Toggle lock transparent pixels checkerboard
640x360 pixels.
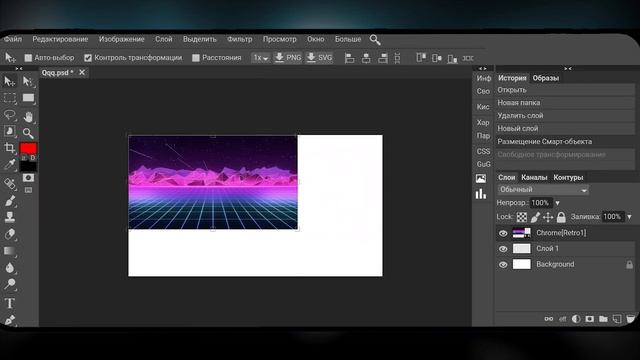[522, 217]
